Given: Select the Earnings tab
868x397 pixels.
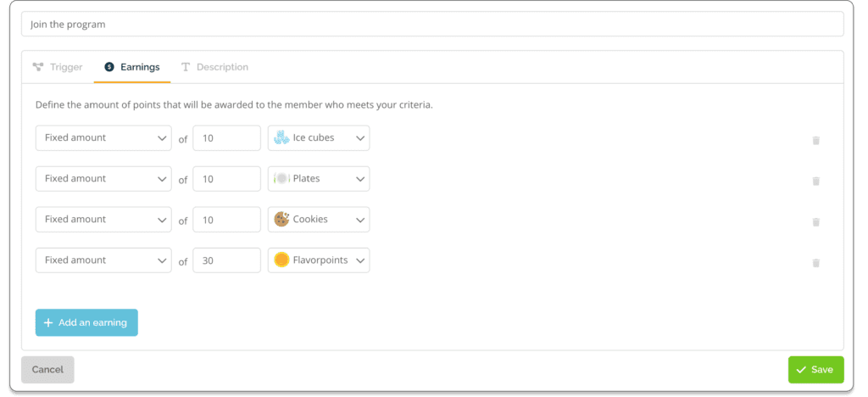Looking at the screenshot, I should click(x=132, y=67).
